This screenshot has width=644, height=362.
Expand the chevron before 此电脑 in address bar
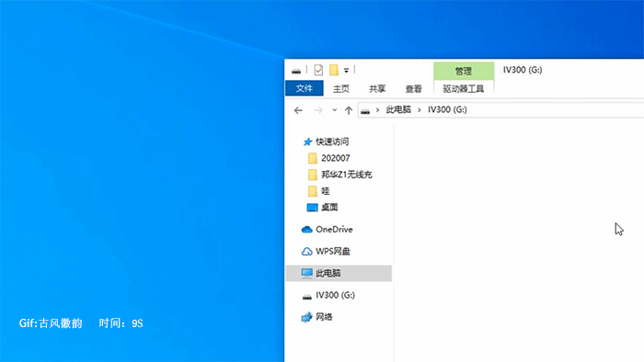coord(377,110)
